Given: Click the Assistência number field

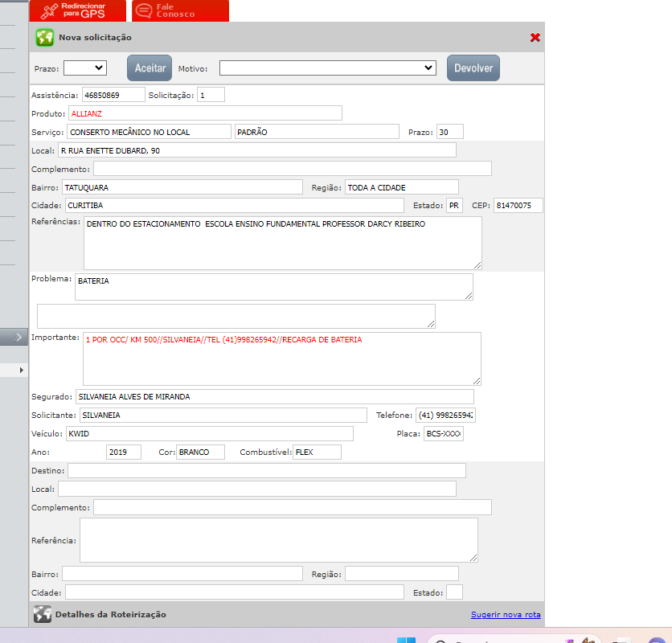Looking at the screenshot, I should 113,95.
